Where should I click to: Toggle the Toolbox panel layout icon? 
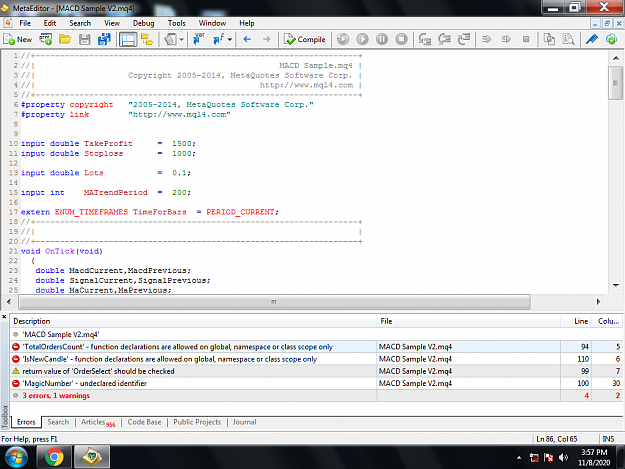(x=128, y=39)
